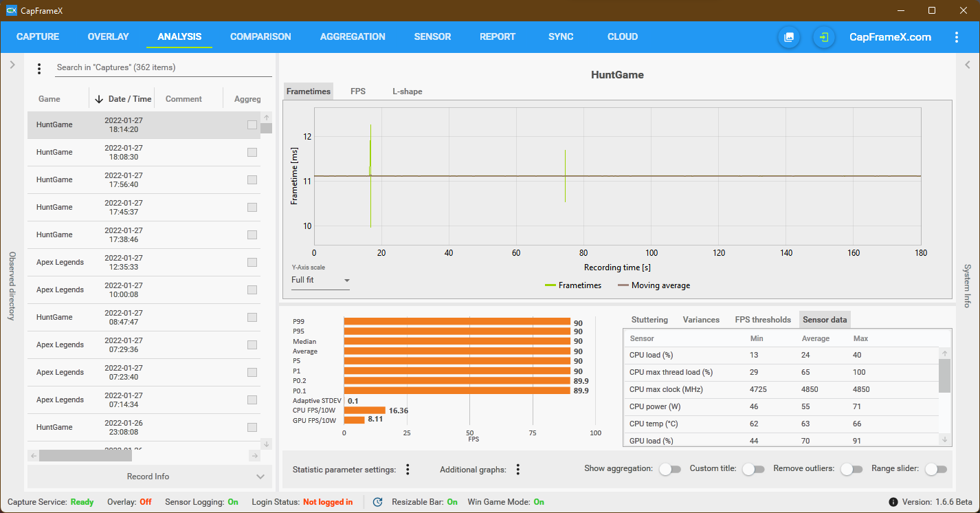Click the login arrow icon in header
This screenshot has height=513, width=980.
point(824,37)
